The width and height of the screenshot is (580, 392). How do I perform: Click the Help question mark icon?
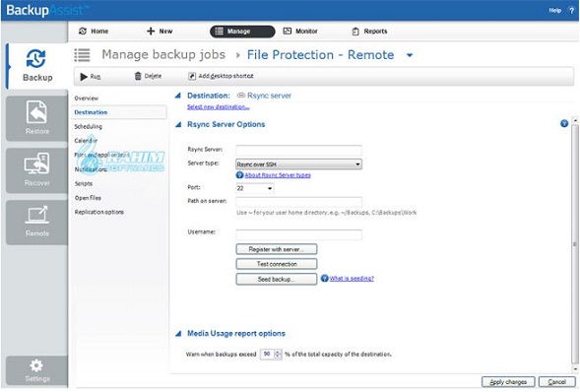[571, 11]
